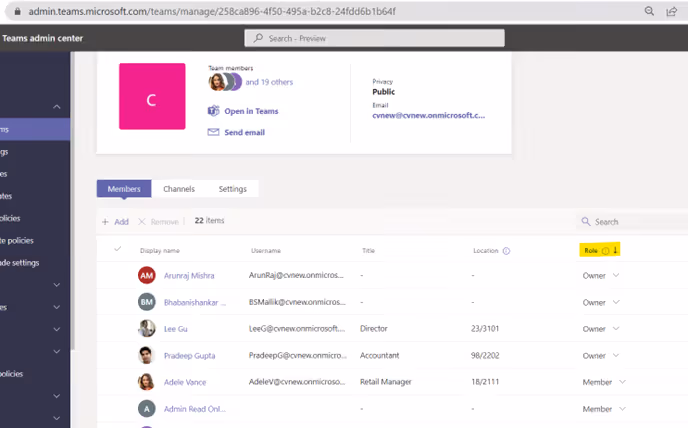This screenshot has width=688, height=428.
Task: Open the te policies sidebar item
Action: pos(17,241)
